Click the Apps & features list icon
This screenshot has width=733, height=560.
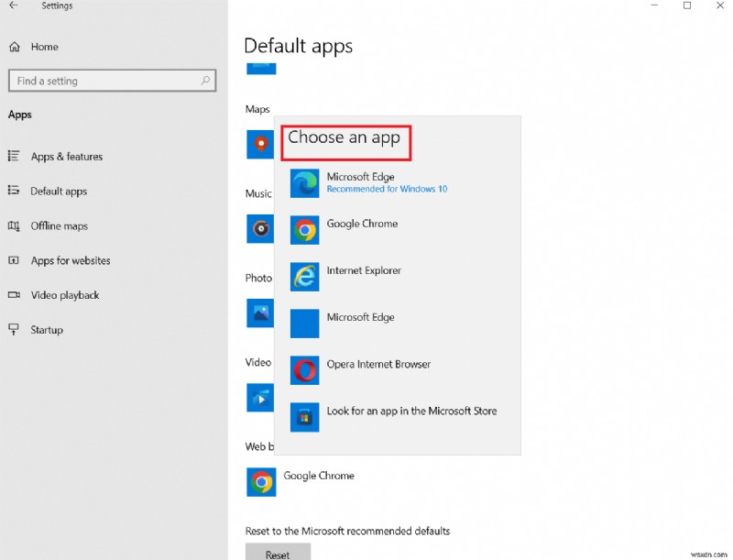click(14, 156)
